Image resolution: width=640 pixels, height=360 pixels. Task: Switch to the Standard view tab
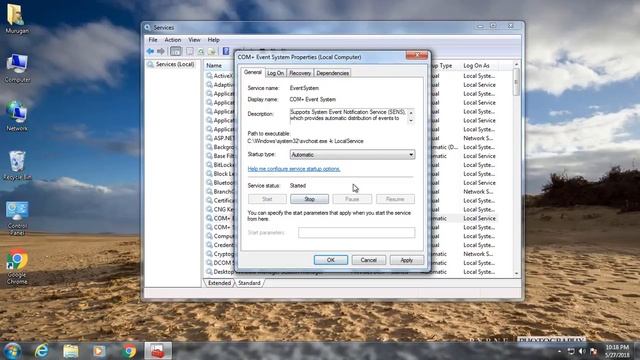pyautogui.click(x=249, y=283)
